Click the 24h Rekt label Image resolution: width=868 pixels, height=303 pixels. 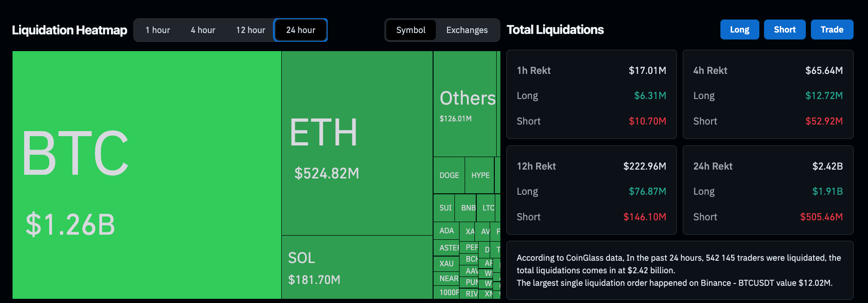click(713, 166)
